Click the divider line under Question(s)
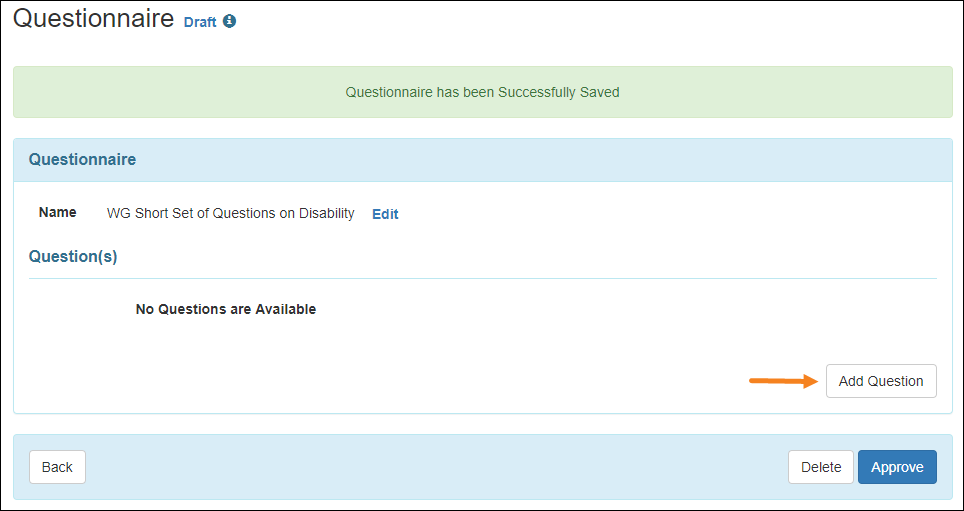964x511 pixels. tap(483, 279)
